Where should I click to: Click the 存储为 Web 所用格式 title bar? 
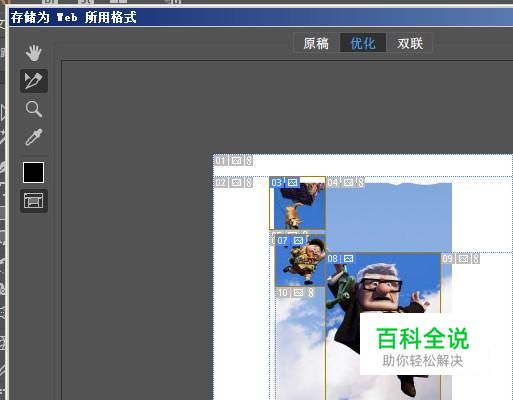(260, 17)
